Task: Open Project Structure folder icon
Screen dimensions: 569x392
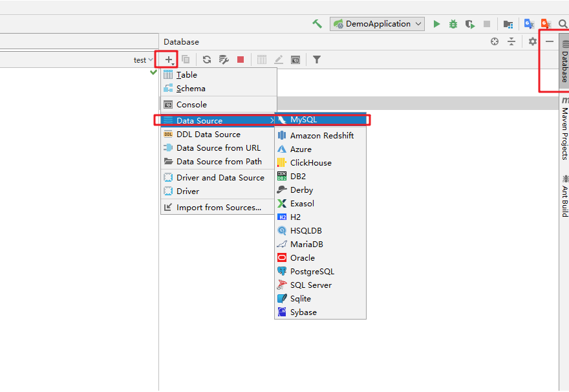Action: coord(508,25)
